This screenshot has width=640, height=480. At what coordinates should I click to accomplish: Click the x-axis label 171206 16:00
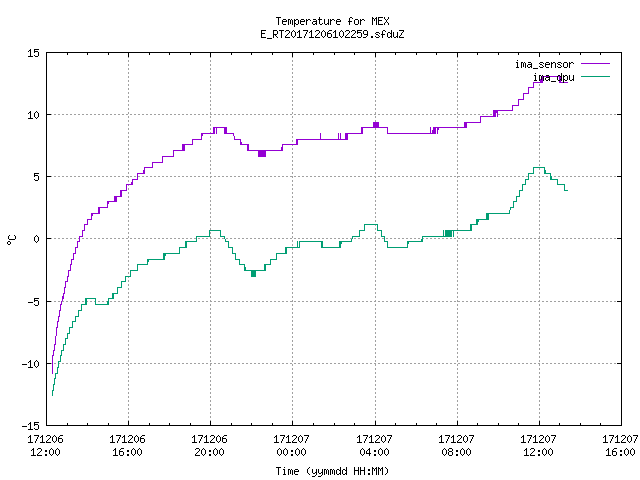point(127,446)
